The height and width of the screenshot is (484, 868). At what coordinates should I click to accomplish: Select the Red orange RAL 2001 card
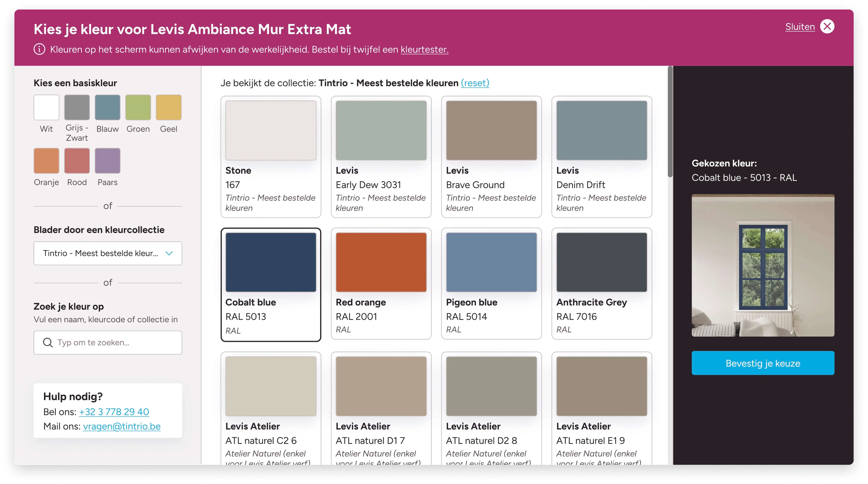[381, 284]
